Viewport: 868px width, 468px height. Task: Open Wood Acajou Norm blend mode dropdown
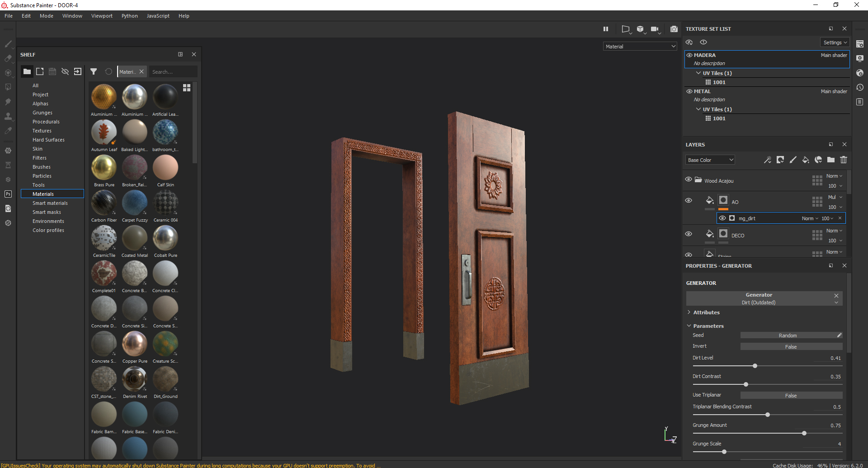tap(834, 176)
